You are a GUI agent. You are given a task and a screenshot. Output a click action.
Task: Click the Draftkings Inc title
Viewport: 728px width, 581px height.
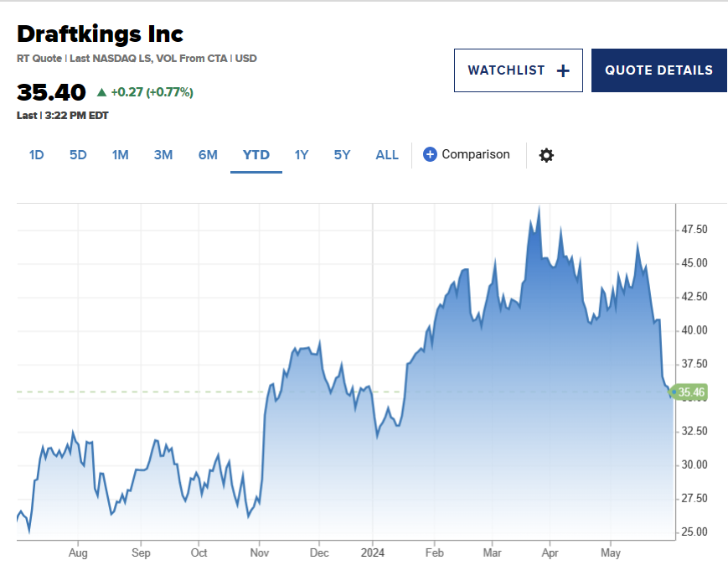click(x=101, y=34)
